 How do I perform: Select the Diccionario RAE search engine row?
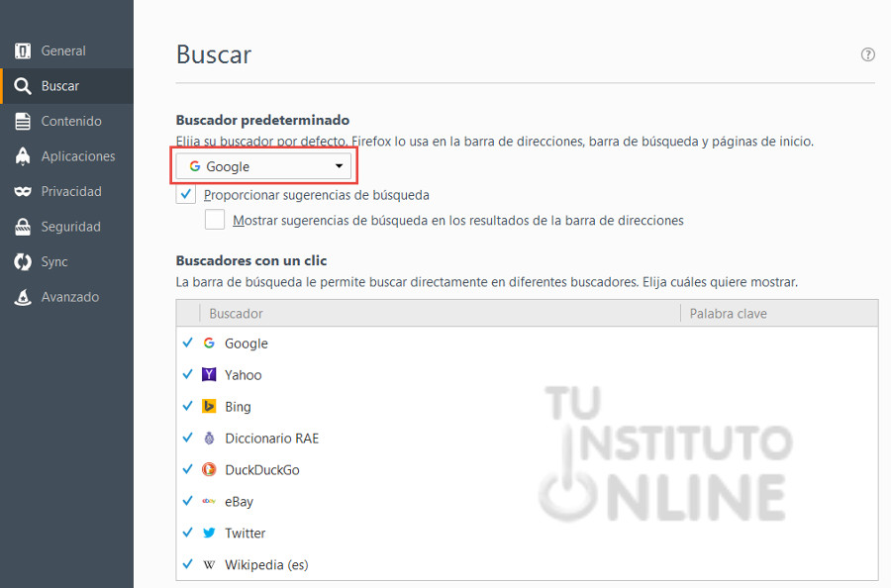[x=271, y=439]
